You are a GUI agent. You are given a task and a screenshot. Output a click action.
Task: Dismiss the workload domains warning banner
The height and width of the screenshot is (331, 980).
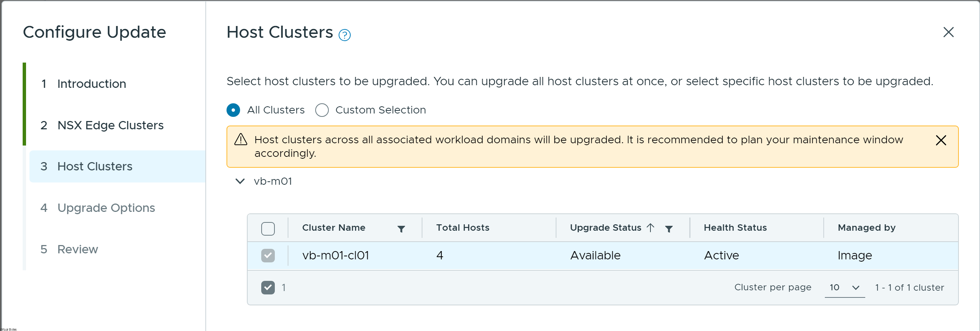coord(941,140)
